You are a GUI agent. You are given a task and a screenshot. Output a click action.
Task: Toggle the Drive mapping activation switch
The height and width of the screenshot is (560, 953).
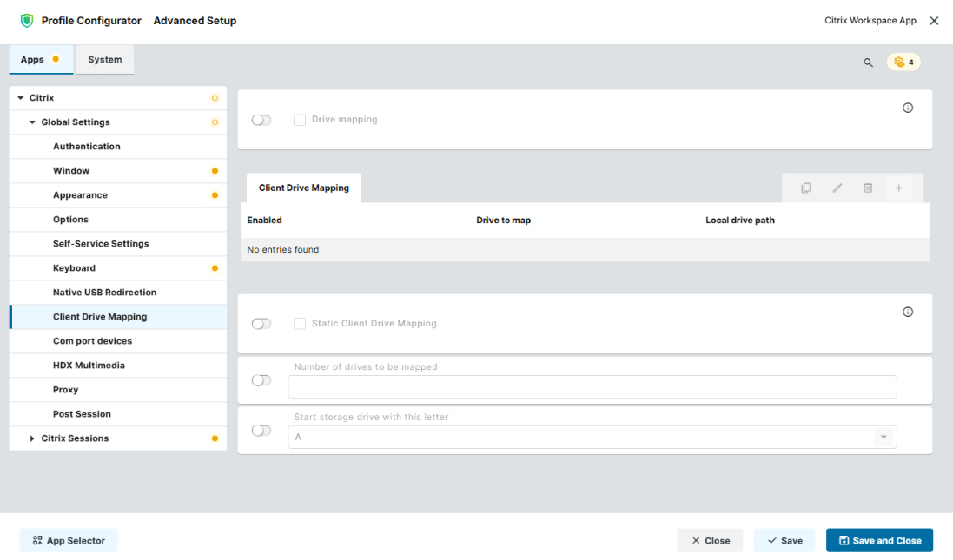coord(261,120)
